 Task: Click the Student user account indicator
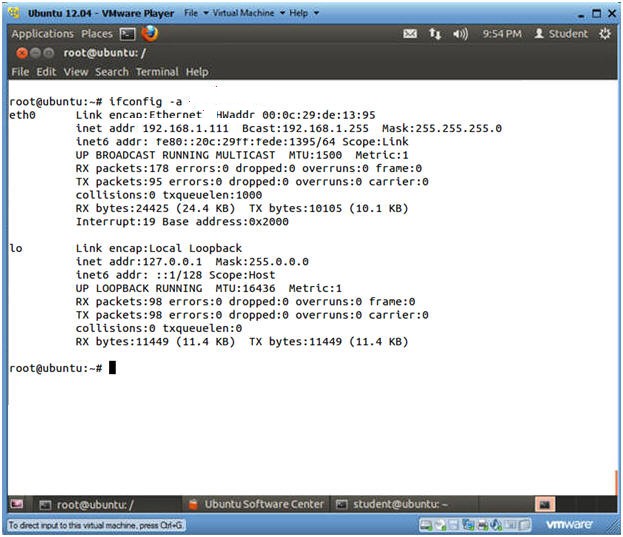(x=560, y=34)
